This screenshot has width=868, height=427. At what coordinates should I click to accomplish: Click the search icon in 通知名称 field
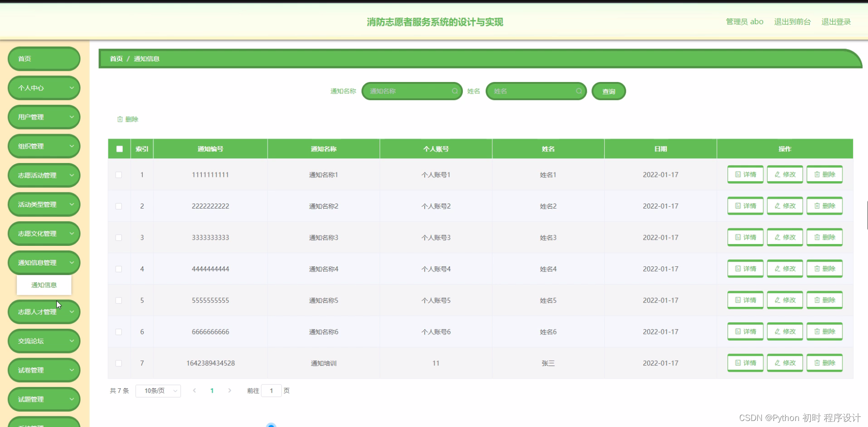[x=454, y=91]
